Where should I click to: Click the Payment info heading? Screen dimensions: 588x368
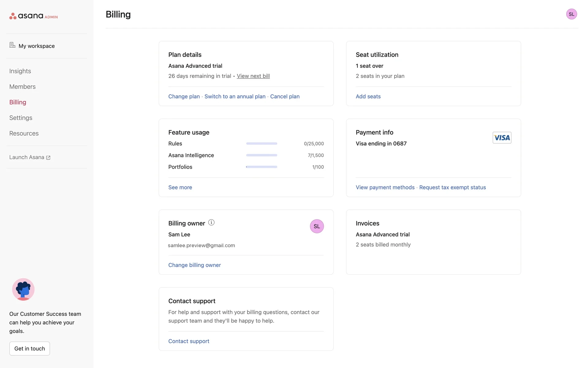tap(375, 132)
